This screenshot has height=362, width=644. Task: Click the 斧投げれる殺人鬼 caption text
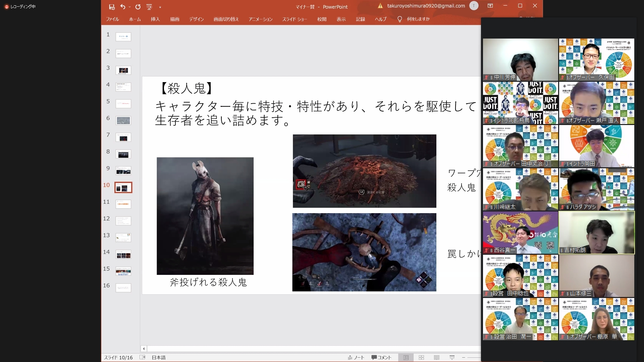click(208, 282)
